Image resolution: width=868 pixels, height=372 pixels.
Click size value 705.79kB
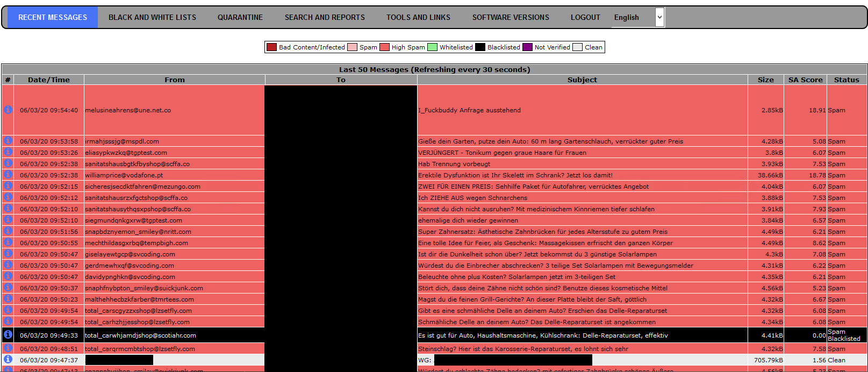click(x=768, y=360)
